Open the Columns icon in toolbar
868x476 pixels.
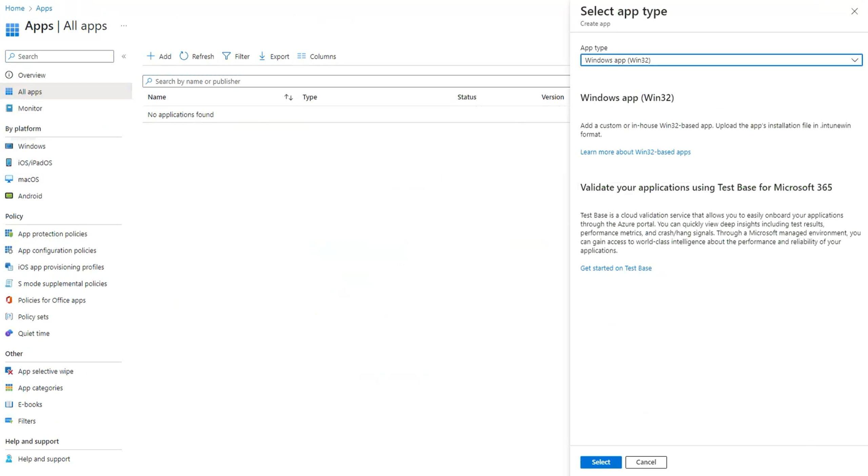click(x=301, y=56)
